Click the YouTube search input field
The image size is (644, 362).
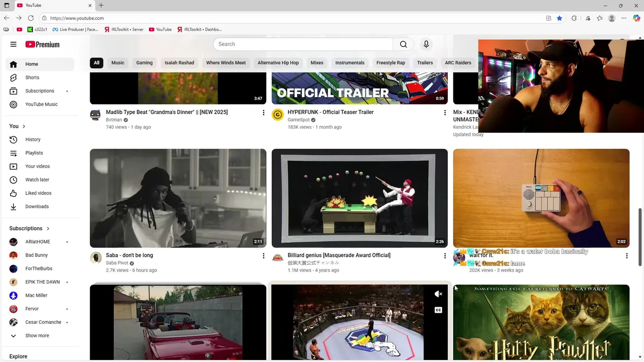click(x=303, y=44)
